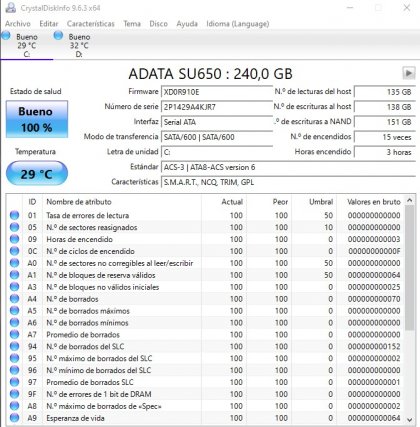Select the N.º de sectores reasignados row

pos(205,227)
